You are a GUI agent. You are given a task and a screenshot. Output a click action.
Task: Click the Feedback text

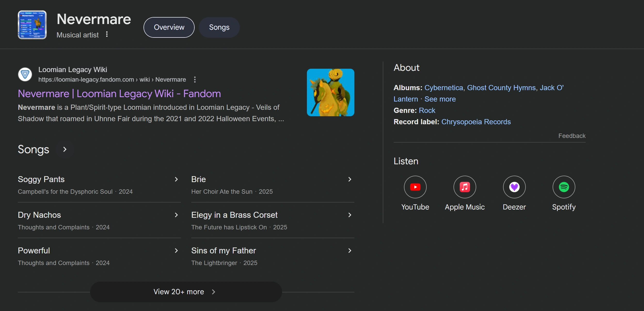pos(572,136)
